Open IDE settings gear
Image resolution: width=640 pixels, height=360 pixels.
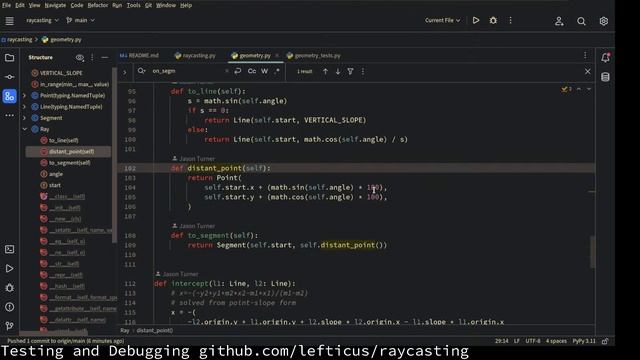coord(604,21)
